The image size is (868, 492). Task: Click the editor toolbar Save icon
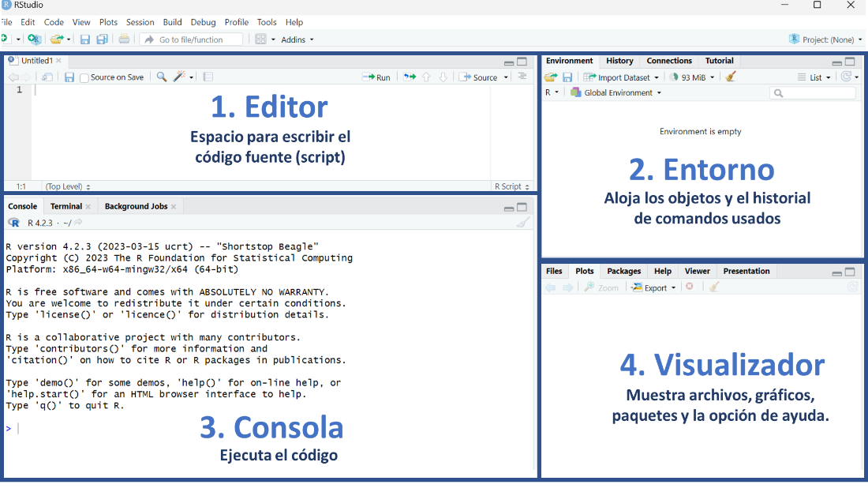coord(69,77)
